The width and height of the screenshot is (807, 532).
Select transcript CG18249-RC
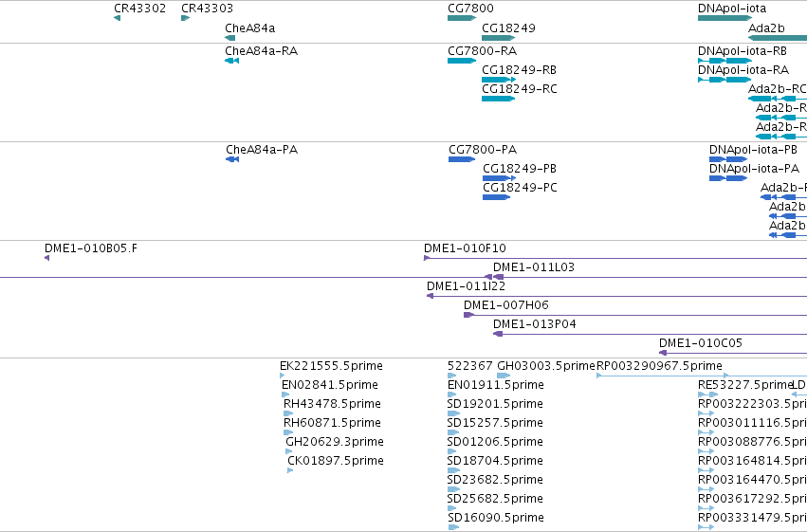coord(520,89)
